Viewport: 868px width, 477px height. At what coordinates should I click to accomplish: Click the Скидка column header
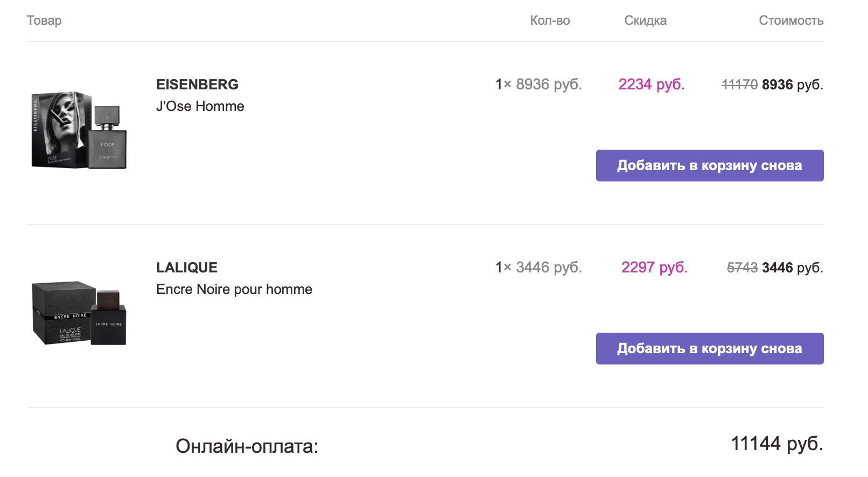pyautogui.click(x=645, y=20)
